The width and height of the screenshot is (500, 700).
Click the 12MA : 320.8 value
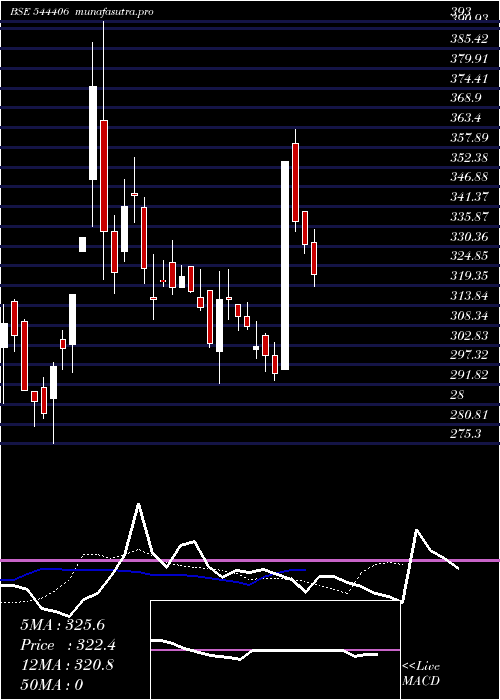(67, 665)
